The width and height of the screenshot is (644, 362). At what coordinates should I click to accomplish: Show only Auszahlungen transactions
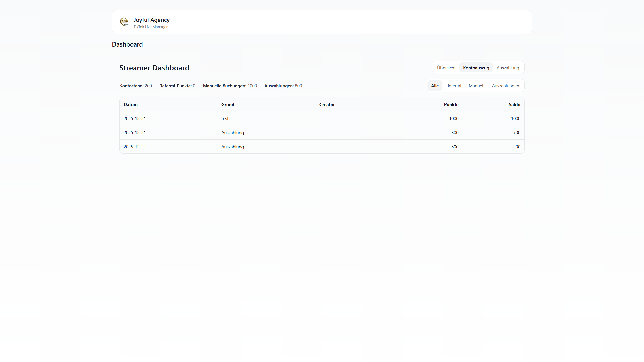pyautogui.click(x=505, y=86)
